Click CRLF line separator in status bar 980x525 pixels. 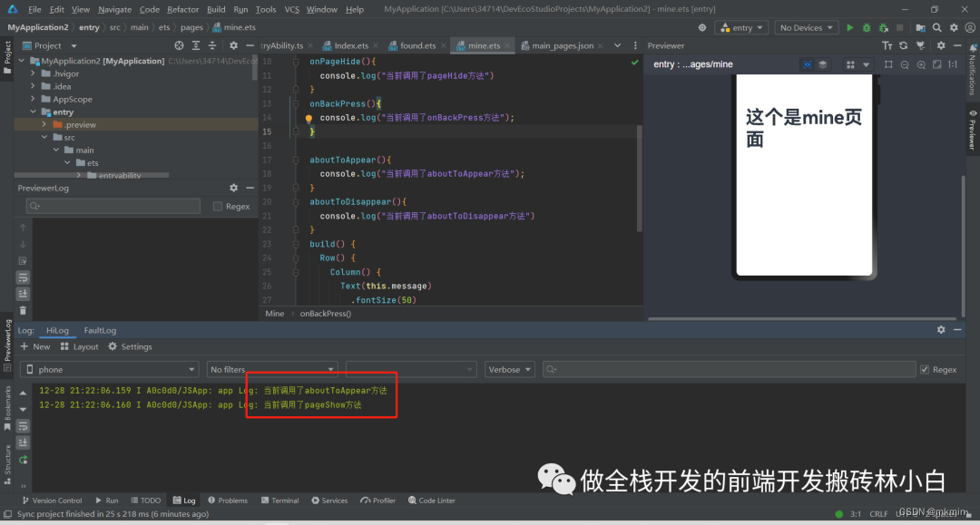click(x=878, y=514)
